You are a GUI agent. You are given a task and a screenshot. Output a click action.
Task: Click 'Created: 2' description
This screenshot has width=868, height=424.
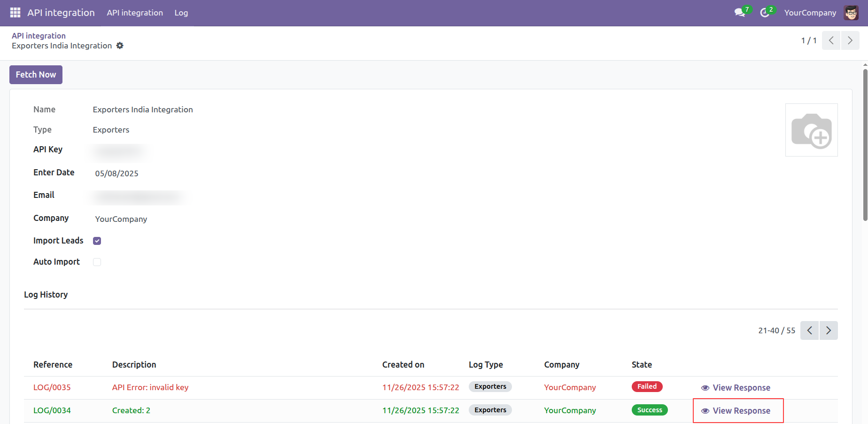tap(131, 410)
